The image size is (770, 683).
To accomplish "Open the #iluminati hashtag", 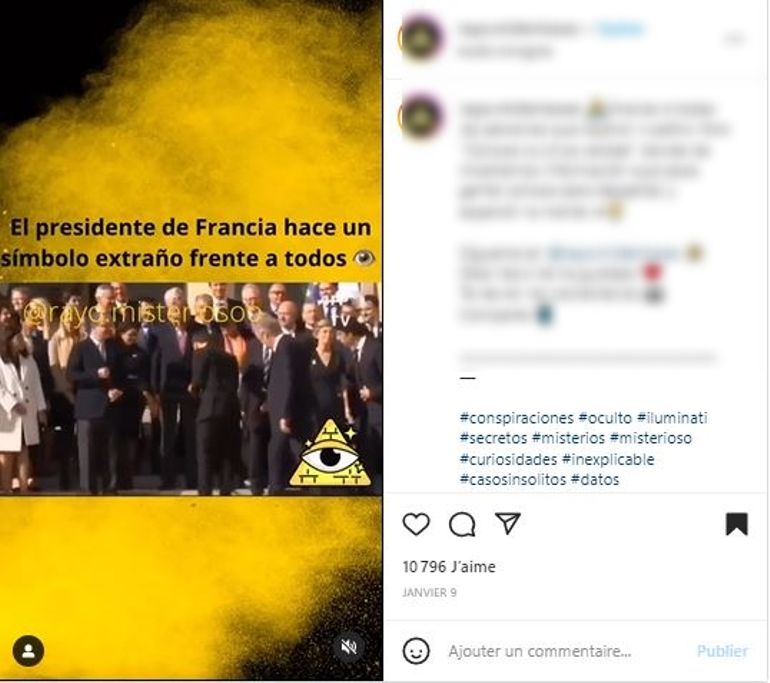I will pyautogui.click(x=672, y=418).
